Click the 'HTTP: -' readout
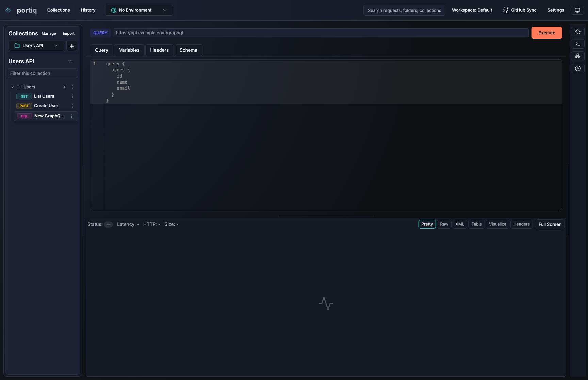The image size is (588, 380). (152, 225)
